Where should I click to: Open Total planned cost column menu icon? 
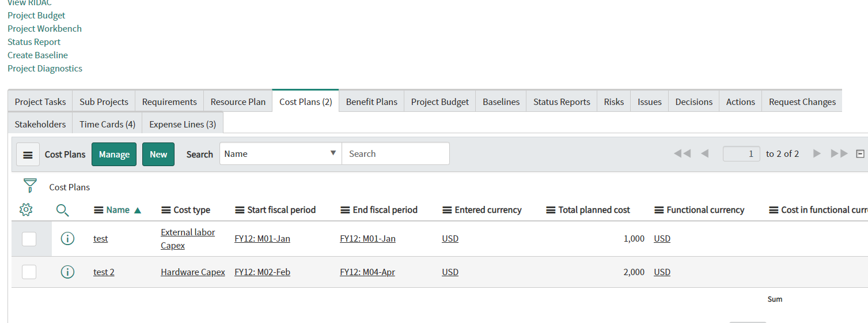551,210
